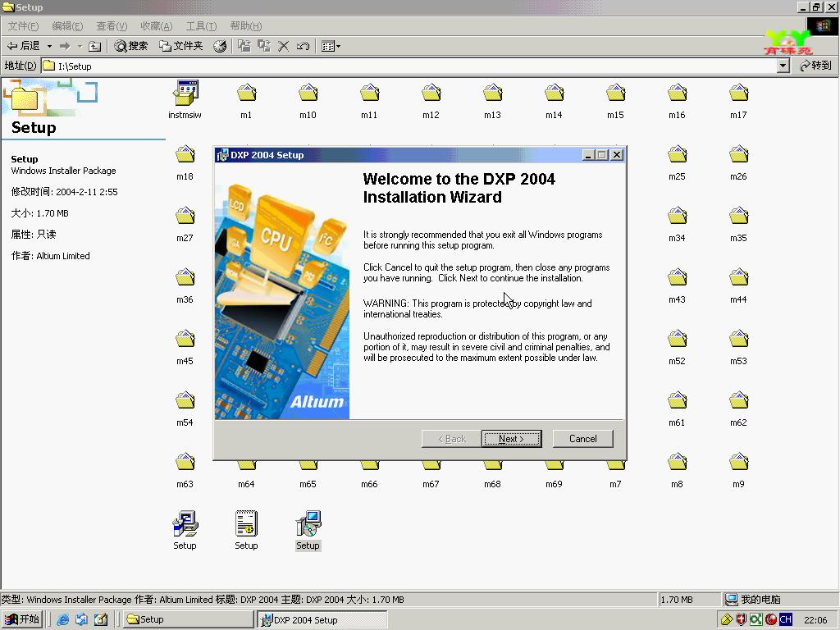
Task: Select the m13 folder
Action: click(493, 100)
